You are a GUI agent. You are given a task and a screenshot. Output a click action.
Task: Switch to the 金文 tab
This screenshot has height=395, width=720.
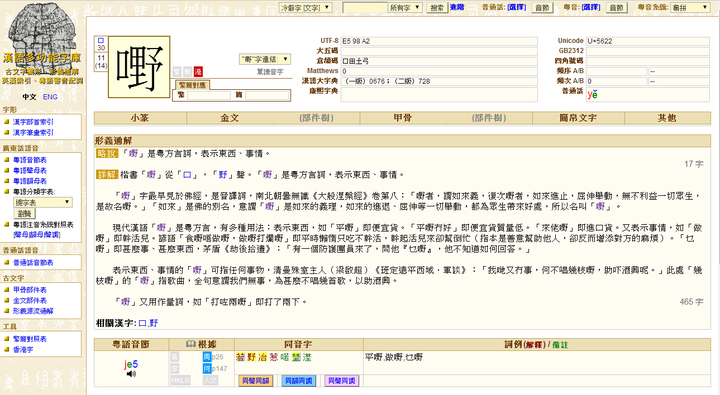(x=230, y=118)
